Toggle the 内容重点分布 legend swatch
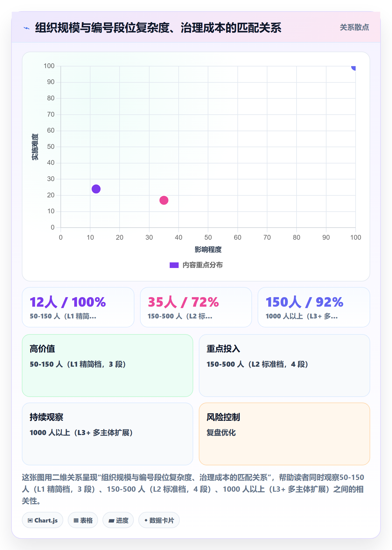392x550 pixels. pos(174,265)
